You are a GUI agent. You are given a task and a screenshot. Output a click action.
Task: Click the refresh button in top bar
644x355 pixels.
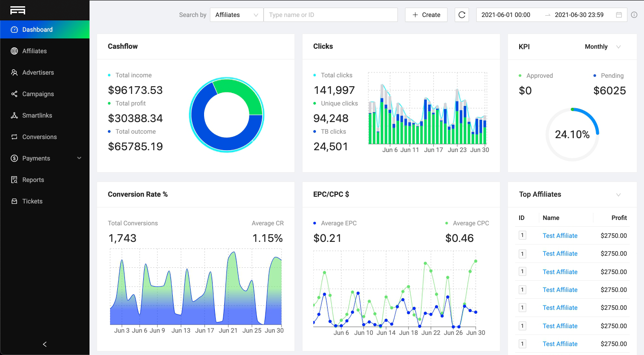click(462, 15)
